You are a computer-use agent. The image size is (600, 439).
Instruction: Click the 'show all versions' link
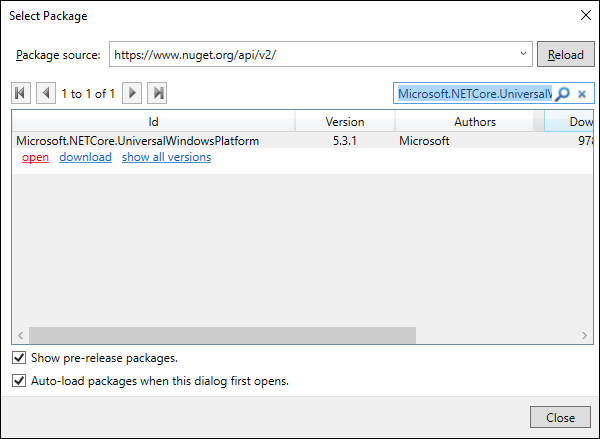[166, 158]
